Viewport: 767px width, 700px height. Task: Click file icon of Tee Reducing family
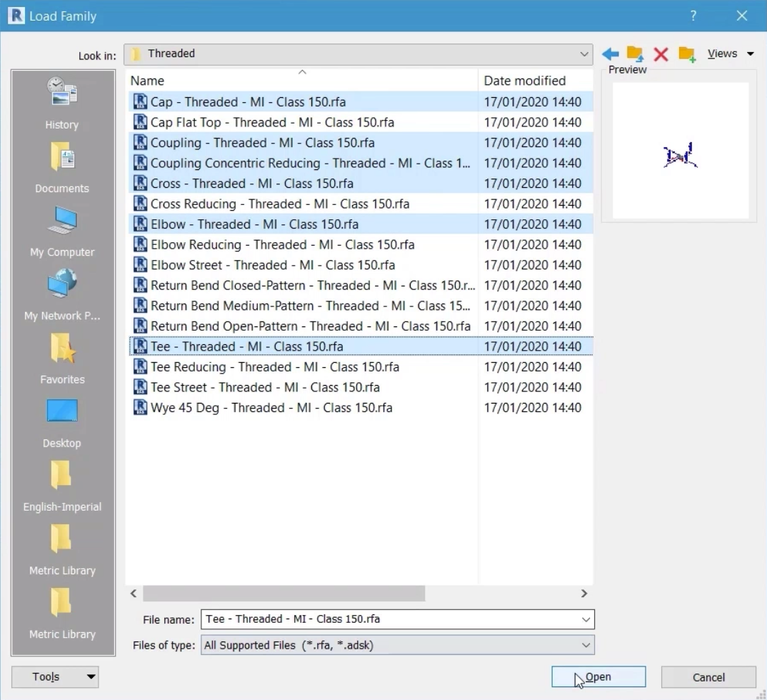(x=140, y=366)
